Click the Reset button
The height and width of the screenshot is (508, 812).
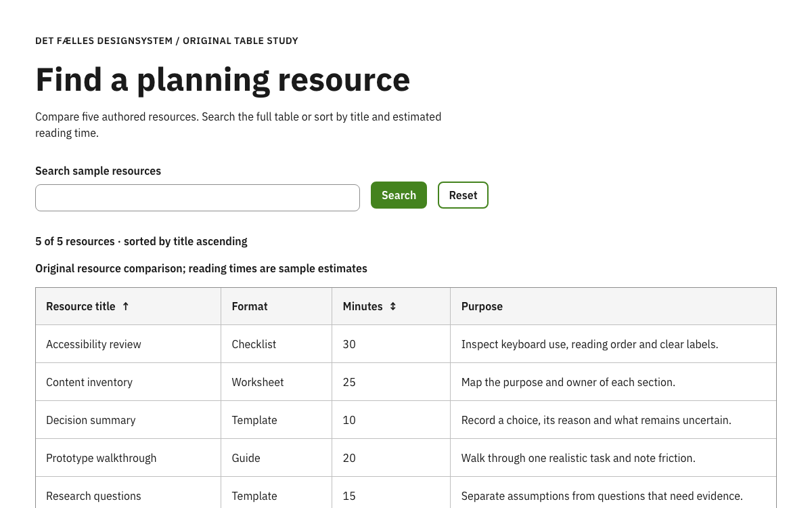[x=463, y=195]
